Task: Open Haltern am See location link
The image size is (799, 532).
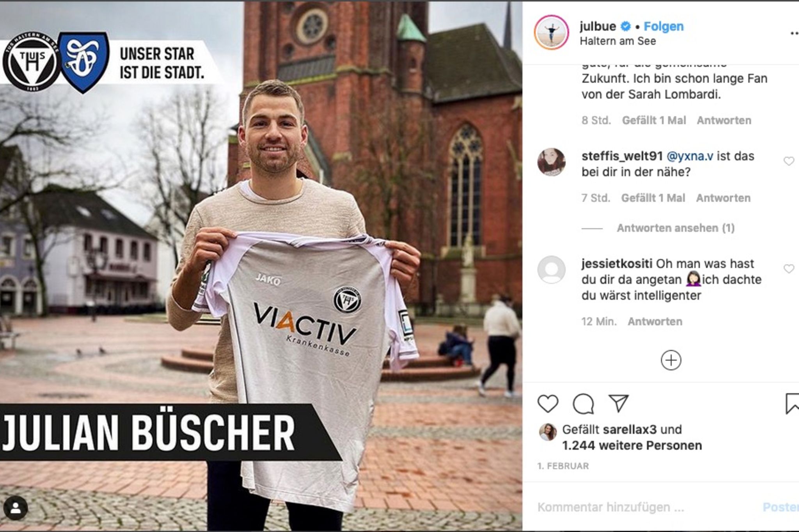Action: click(x=618, y=41)
